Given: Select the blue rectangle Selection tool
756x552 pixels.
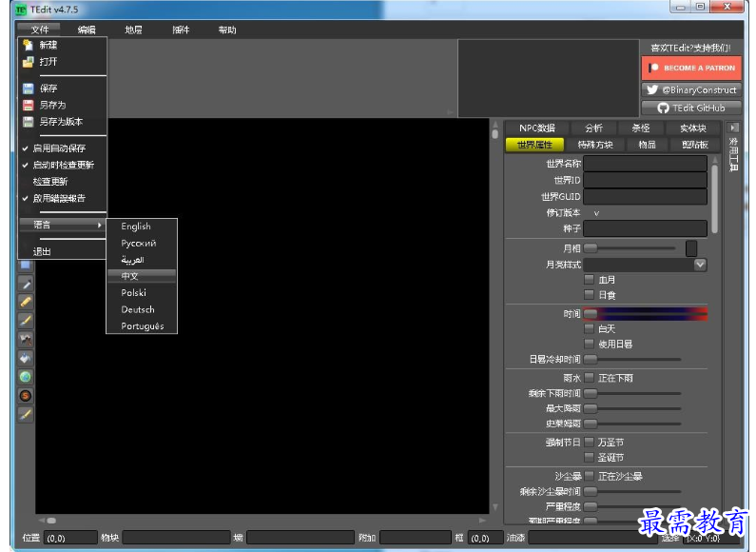Looking at the screenshot, I should (26, 265).
